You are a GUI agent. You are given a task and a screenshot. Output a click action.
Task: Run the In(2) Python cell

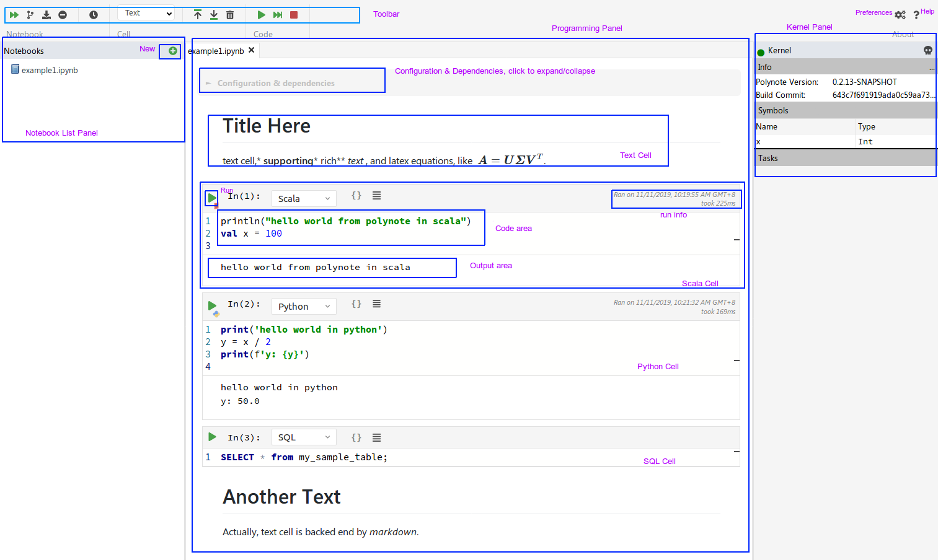tap(212, 305)
